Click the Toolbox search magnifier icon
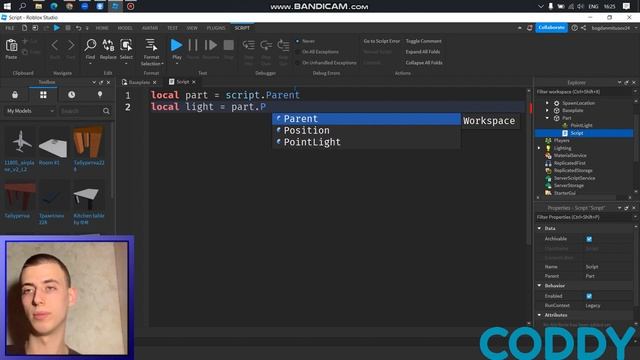This screenshot has height=360, width=640. click(x=106, y=111)
